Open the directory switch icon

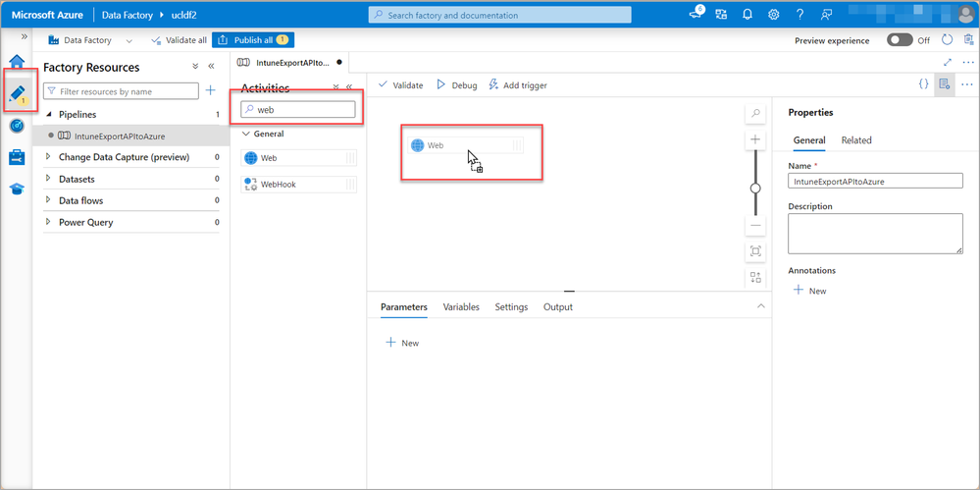click(x=721, y=15)
